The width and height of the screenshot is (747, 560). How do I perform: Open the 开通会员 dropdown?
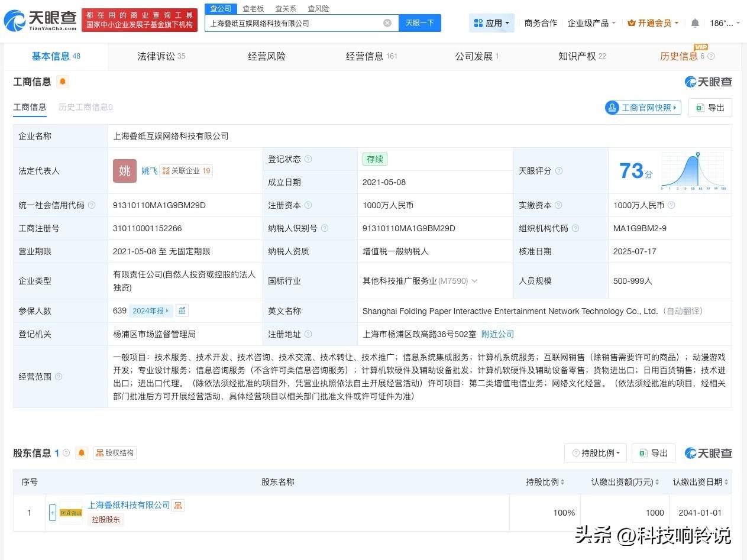(653, 23)
